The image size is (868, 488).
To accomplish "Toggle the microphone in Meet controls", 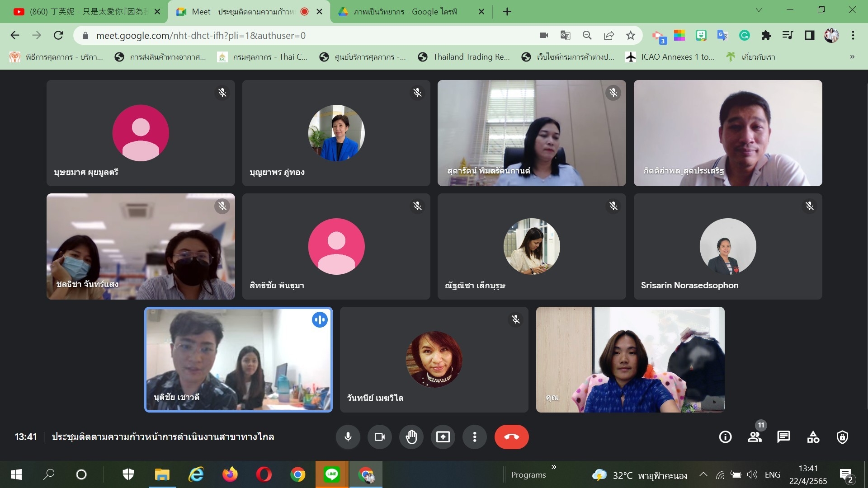I will (x=348, y=437).
